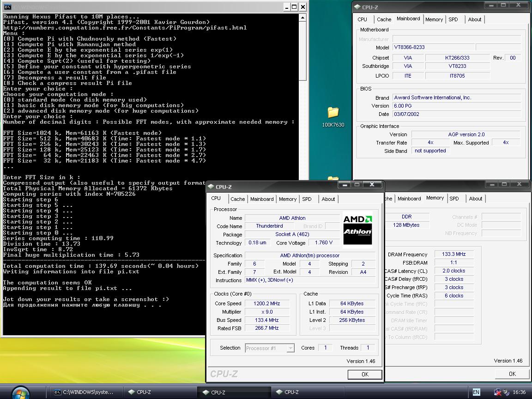Click the taskbar clock showing 16:36
Viewport: 532px width, 399px height.
coord(520,392)
